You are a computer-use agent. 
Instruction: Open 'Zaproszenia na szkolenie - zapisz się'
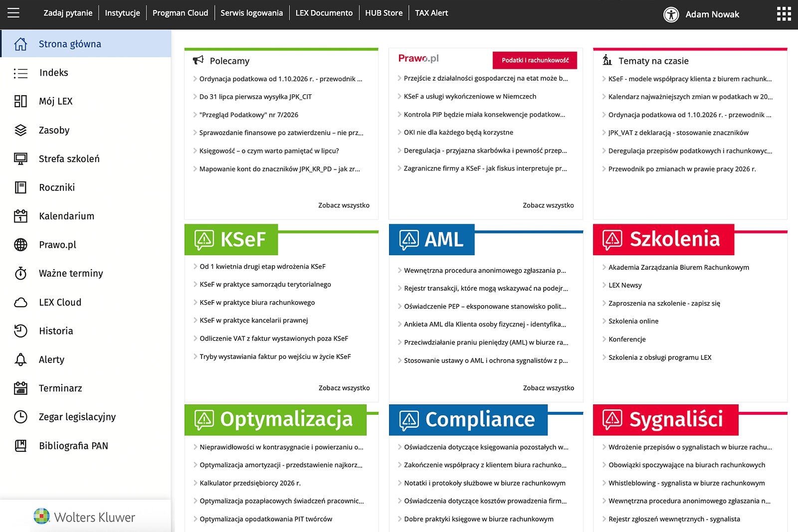pyautogui.click(x=664, y=303)
